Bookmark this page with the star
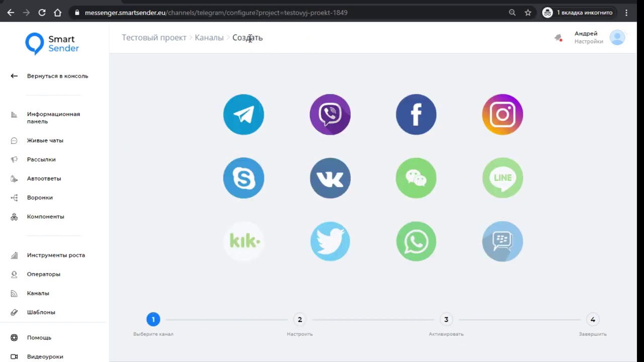The image size is (644, 362). (528, 13)
